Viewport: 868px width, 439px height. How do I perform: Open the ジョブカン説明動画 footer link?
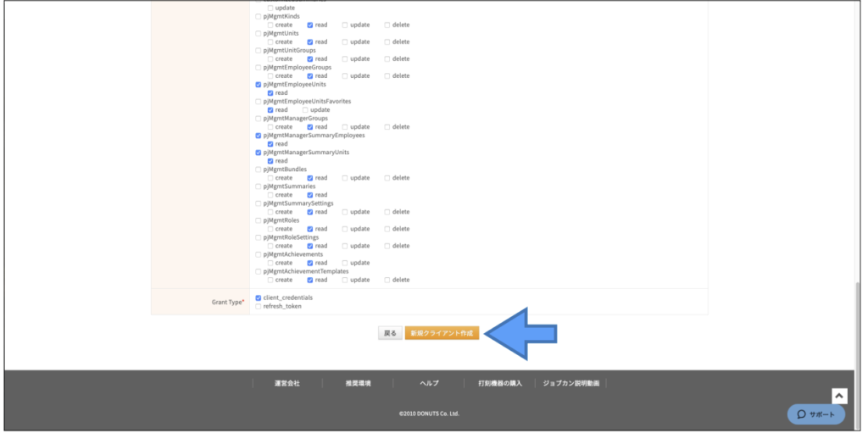tap(570, 383)
